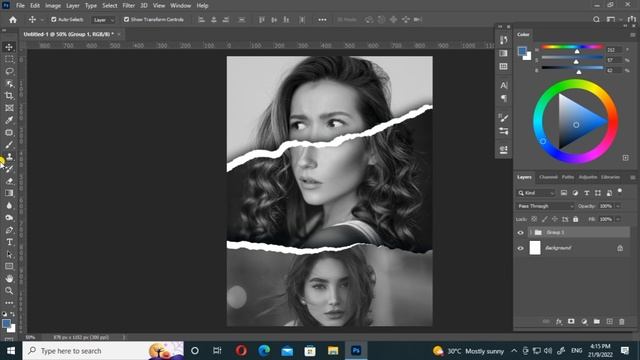Add a layer mask
Screen dimensions: 640x360
(571, 322)
